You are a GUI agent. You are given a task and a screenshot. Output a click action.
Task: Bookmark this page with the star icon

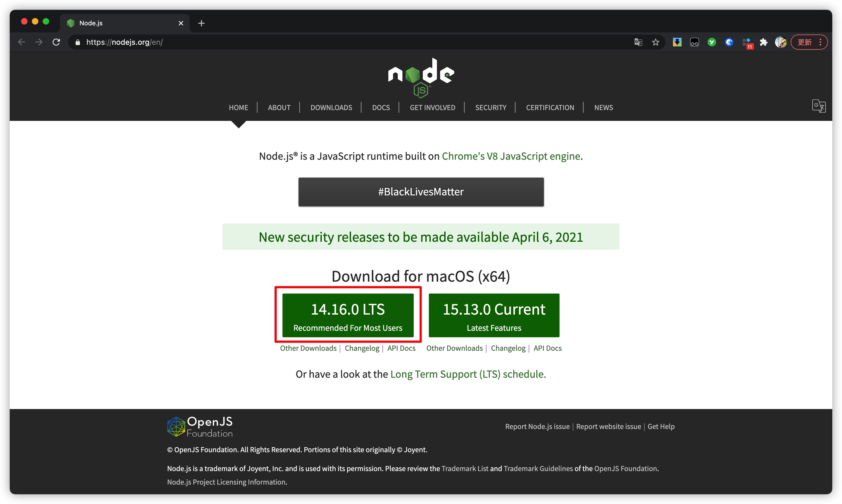tap(655, 42)
